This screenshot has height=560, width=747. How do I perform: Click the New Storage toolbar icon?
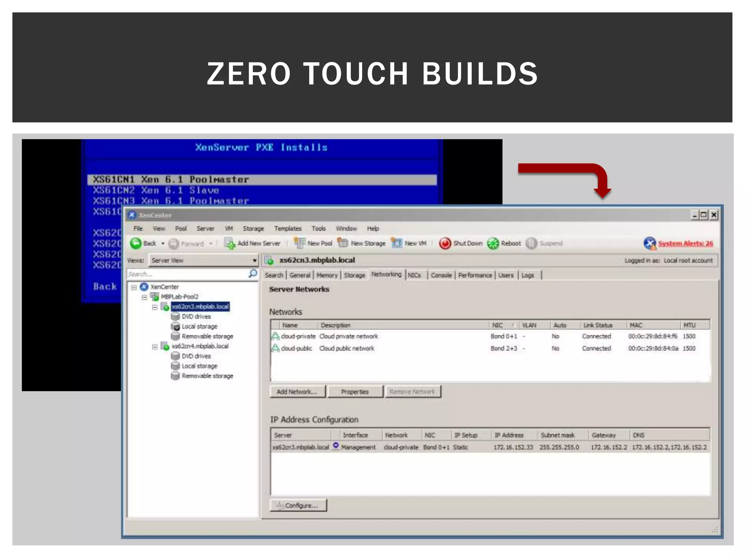(x=343, y=243)
